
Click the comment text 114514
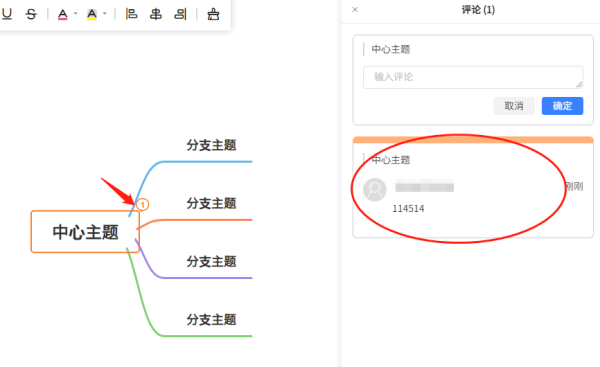click(x=408, y=209)
